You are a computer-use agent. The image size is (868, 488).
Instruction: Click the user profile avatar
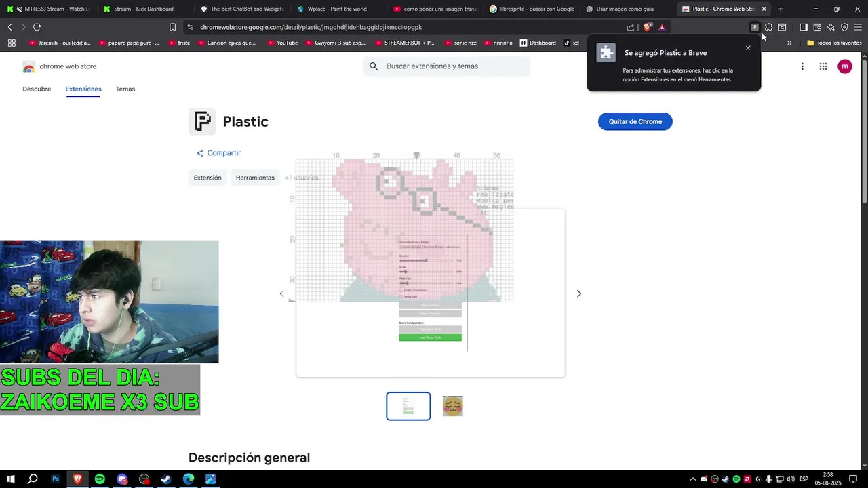tap(844, 66)
